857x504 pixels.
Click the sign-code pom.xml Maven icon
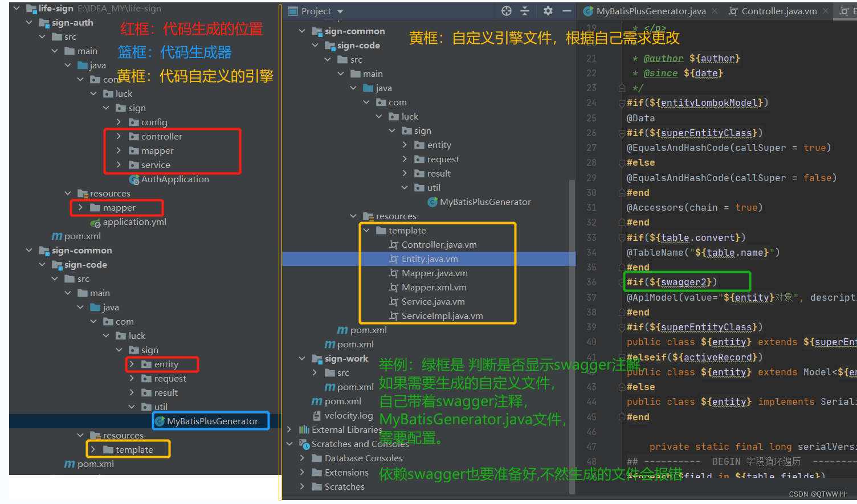pos(342,330)
